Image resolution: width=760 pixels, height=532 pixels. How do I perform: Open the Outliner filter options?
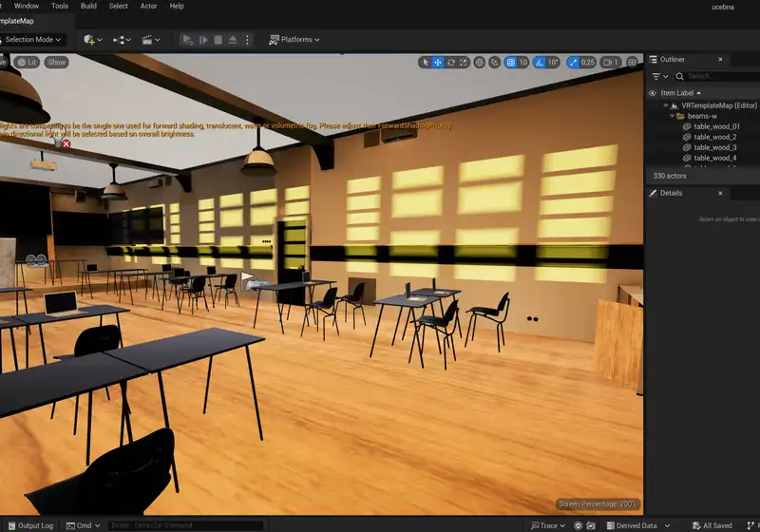click(x=659, y=77)
